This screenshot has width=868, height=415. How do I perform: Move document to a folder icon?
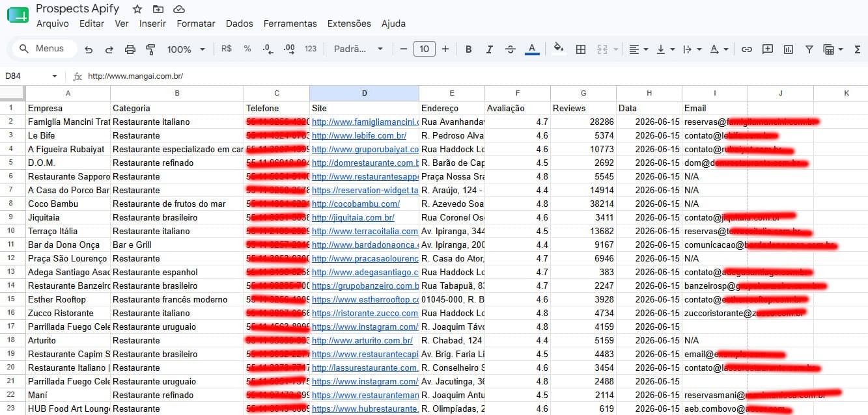point(158,9)
